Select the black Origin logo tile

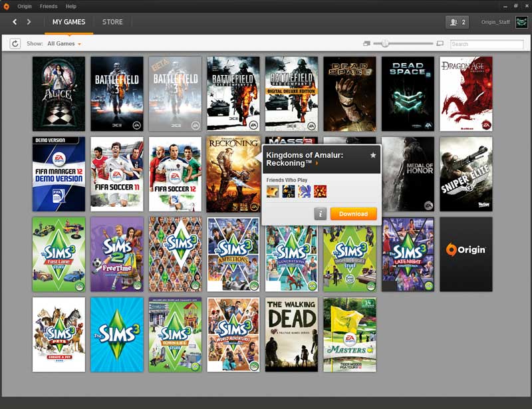point(466,255)
